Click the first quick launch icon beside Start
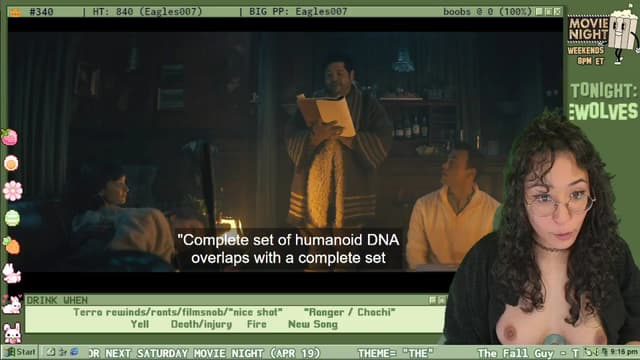640x360 pixels. click(x=51, y=352)
